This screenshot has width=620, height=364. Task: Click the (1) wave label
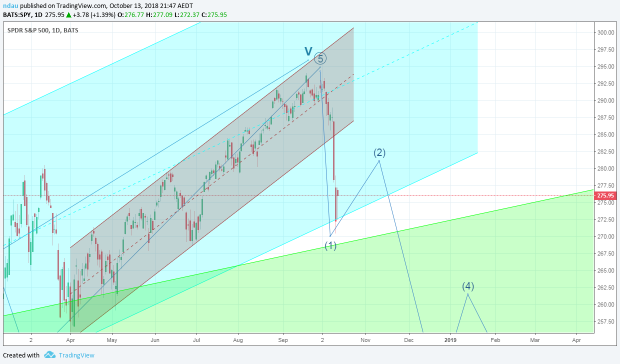coord(330,245)
